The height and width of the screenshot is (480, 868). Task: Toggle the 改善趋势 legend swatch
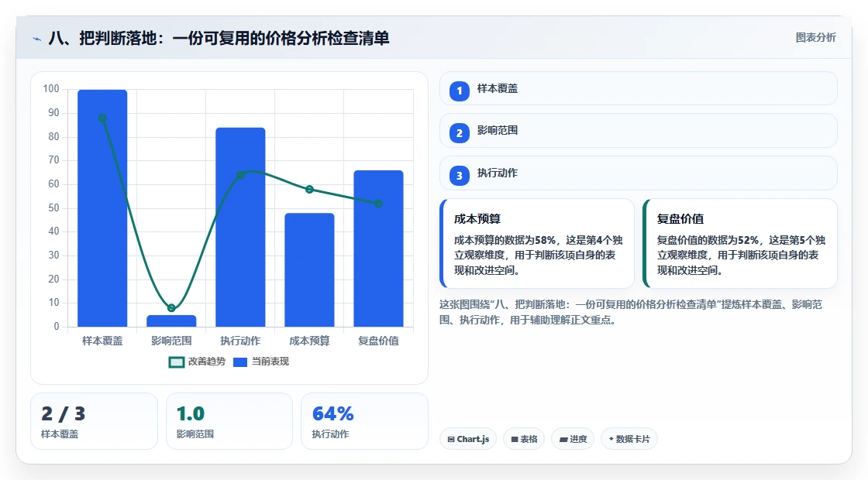tap(176, 362)
